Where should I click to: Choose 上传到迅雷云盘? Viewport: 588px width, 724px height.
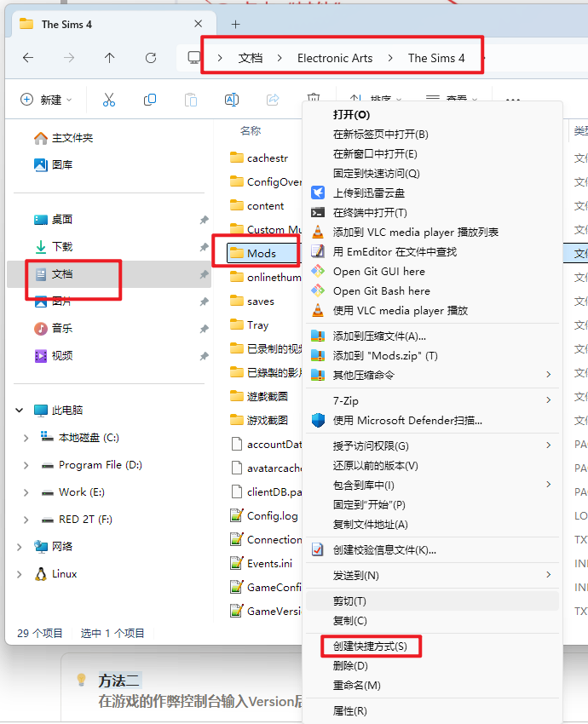coord(369,193)
